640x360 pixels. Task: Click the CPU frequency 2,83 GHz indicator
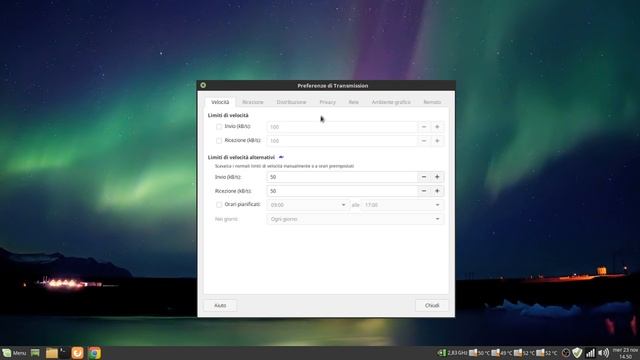[452, 353]
